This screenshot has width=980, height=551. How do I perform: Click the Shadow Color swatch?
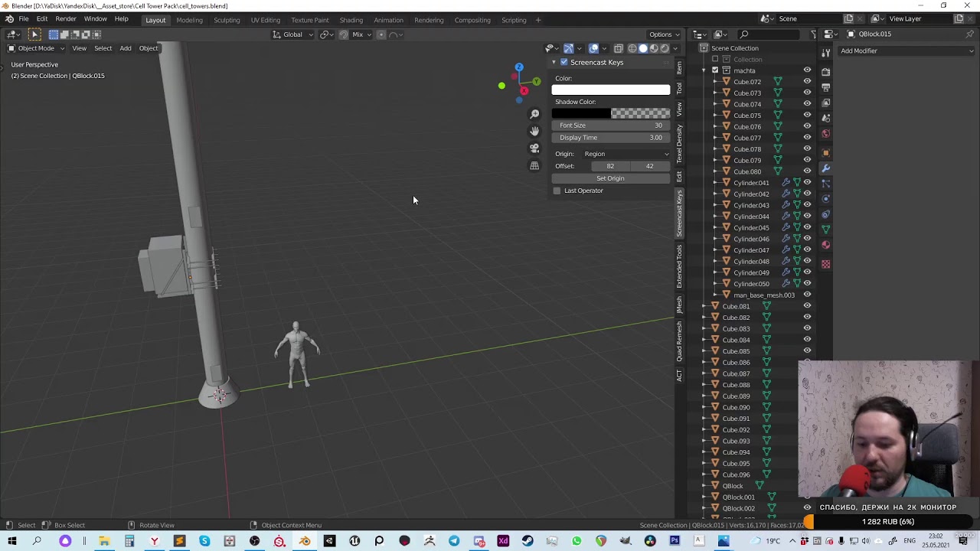(x=611, y=113)
